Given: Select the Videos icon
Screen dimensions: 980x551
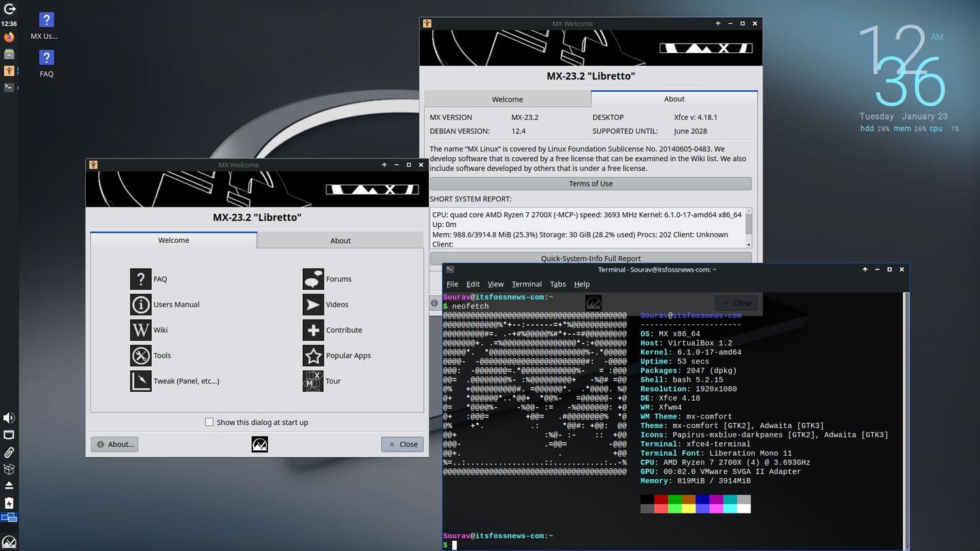Looking at the screenshot, I should click(313, 304).
